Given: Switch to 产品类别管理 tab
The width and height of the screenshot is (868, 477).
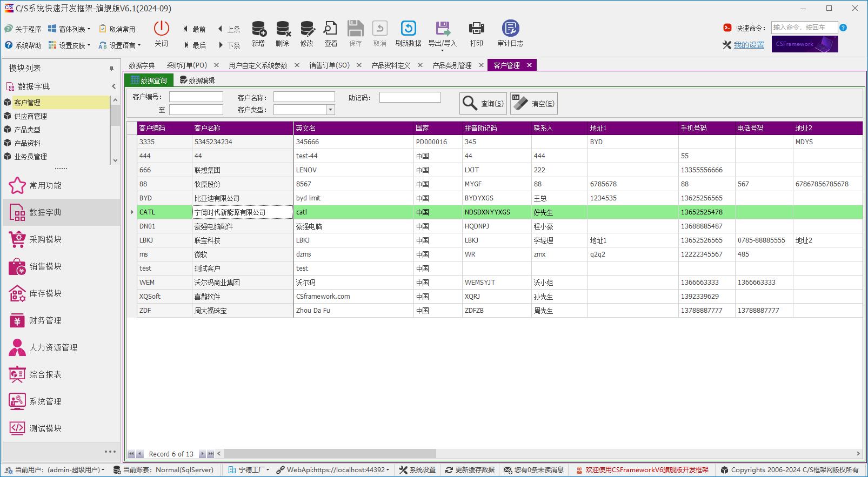Looking at the screenshot, I should coord(452,65).
